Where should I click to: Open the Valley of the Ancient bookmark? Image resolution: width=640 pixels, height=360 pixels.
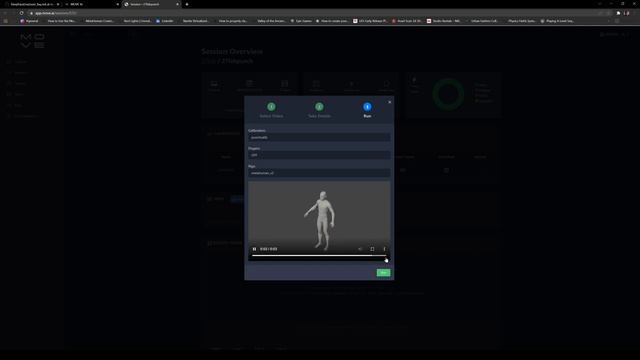(x=271, y=21)
